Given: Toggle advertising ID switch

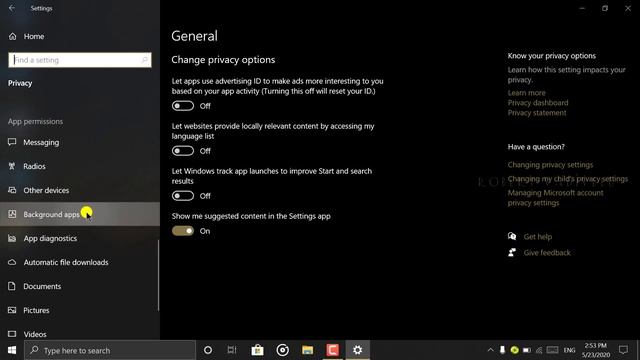Looking at the screenshot, I should tap(183, 106).
